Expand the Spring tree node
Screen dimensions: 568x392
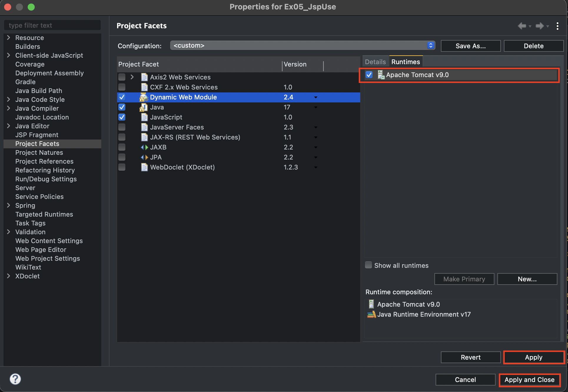[x=9, y=205]
